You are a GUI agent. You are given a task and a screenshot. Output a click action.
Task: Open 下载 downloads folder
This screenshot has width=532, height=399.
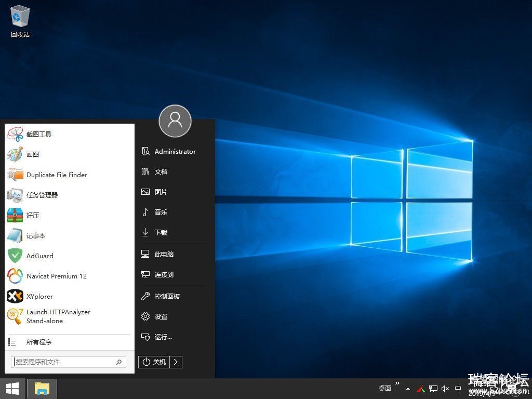[174, 232]
